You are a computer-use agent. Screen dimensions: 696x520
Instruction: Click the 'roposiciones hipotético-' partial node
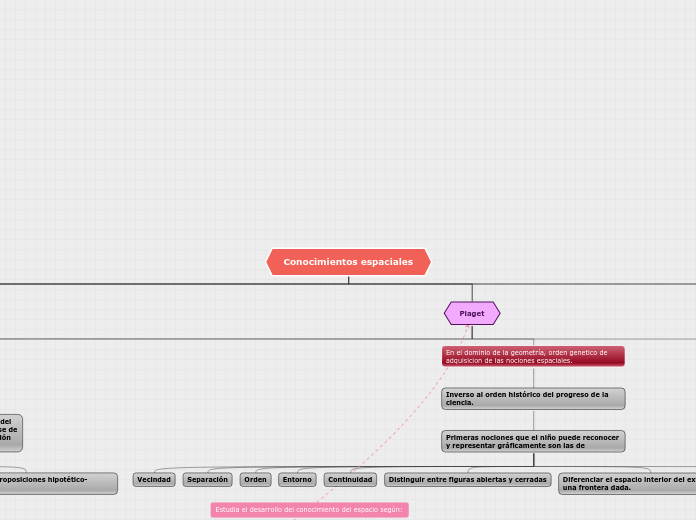59,484
